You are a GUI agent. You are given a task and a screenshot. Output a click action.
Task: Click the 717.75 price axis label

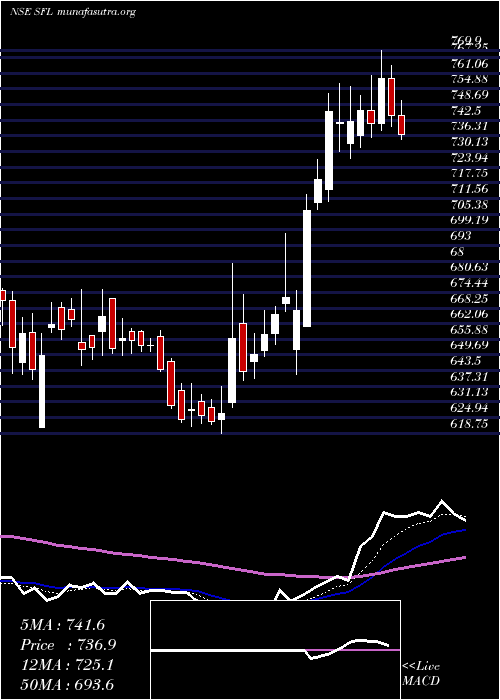click(469, 173)
